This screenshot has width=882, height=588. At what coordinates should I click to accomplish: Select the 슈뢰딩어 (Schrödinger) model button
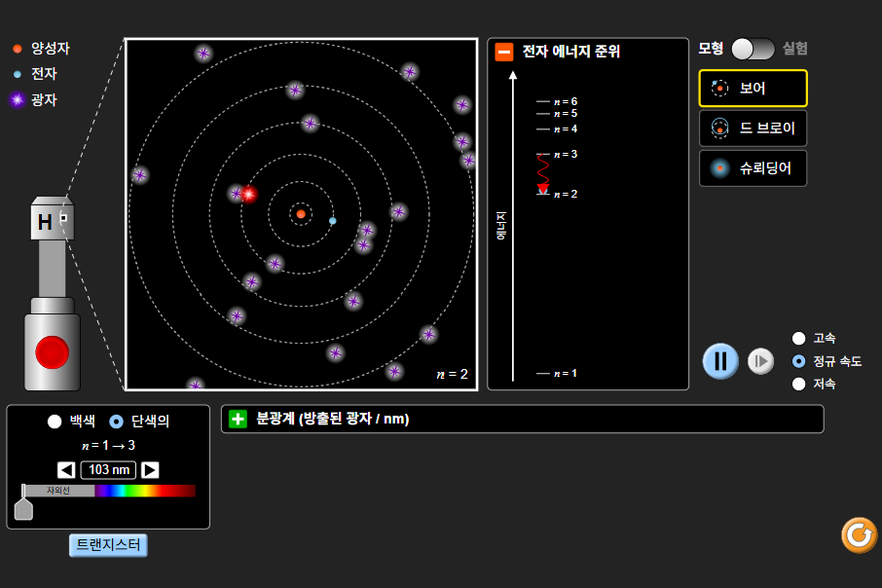[753, 168]
